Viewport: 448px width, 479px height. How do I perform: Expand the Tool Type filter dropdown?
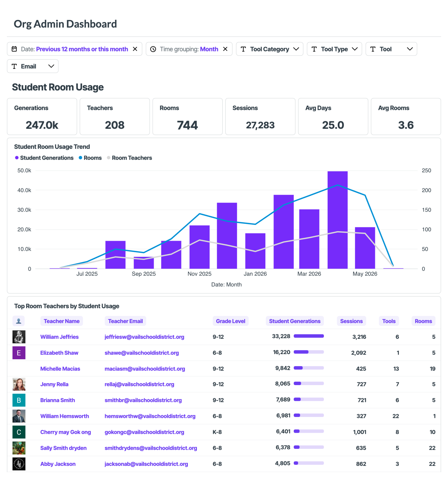[335, 49]
